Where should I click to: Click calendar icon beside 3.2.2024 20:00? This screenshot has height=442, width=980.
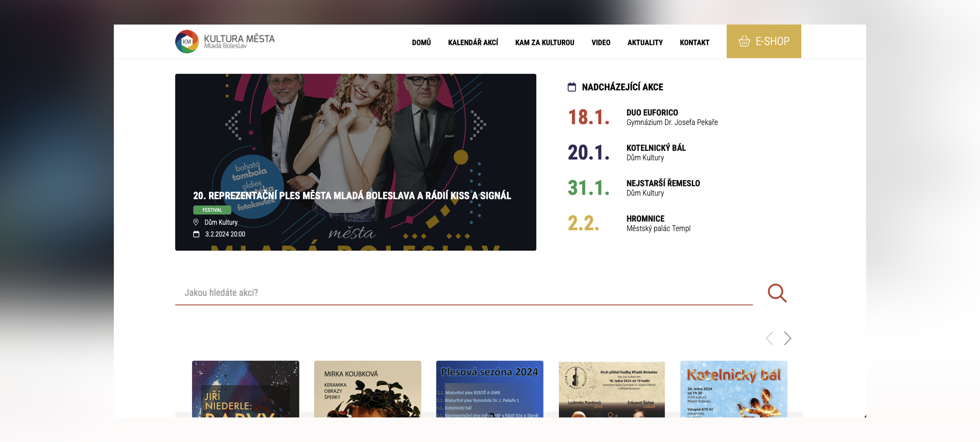click(x=196, y=234)
